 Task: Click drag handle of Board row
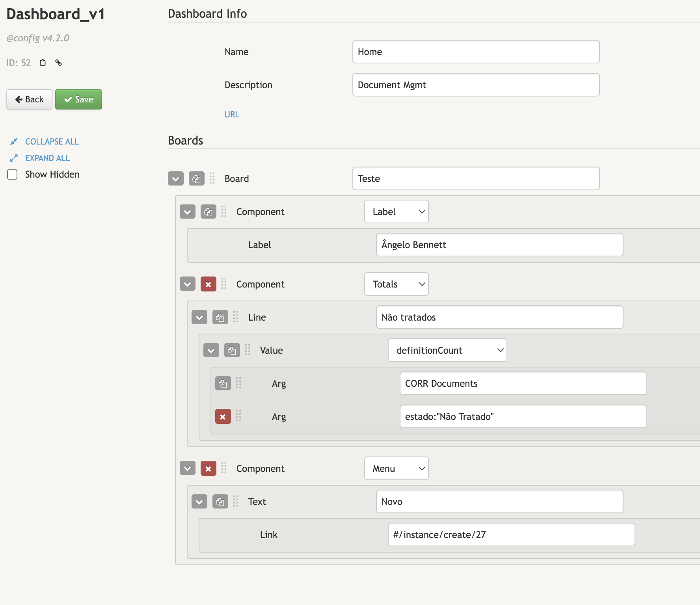point(212,178)
